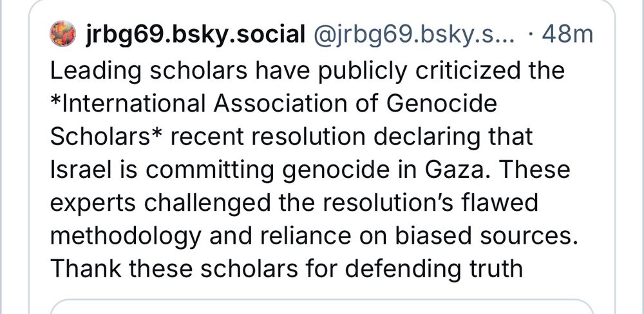Image resolution: width=644 pixels, height=314 pixels.
Task: Select the line 'Thank these scholars for defending truth'
Action: click(x=287, y=268)
